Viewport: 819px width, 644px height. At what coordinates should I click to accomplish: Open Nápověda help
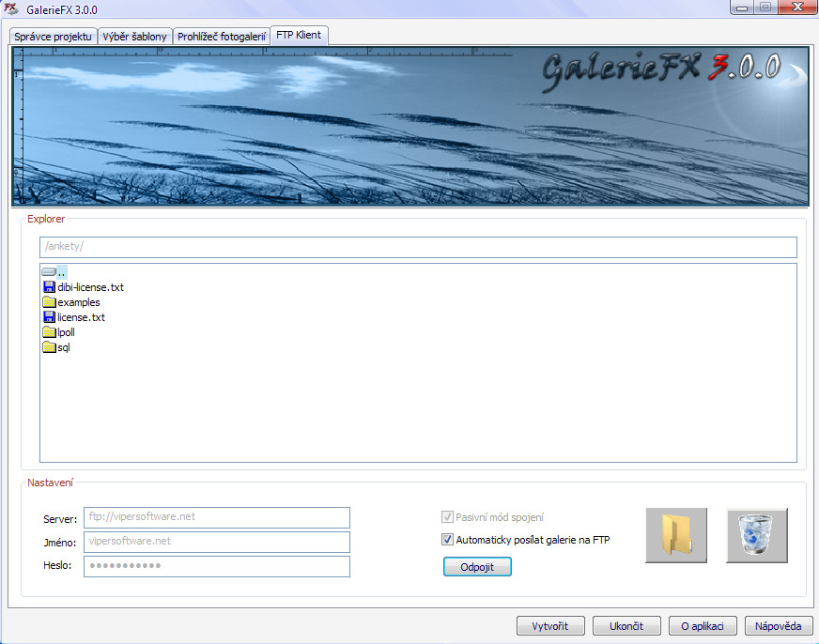click(779, 626)
